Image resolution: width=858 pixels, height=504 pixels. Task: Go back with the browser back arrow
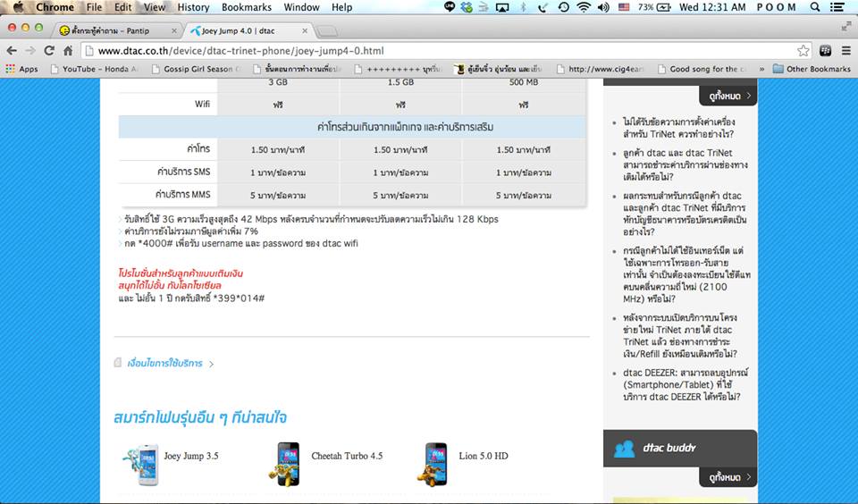coord(12,50)
